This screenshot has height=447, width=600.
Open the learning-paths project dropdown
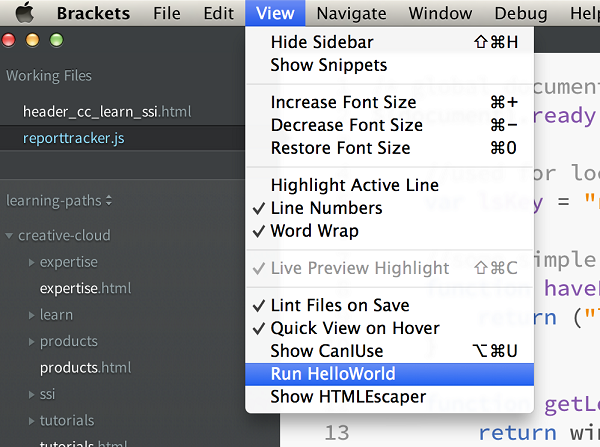59,201
